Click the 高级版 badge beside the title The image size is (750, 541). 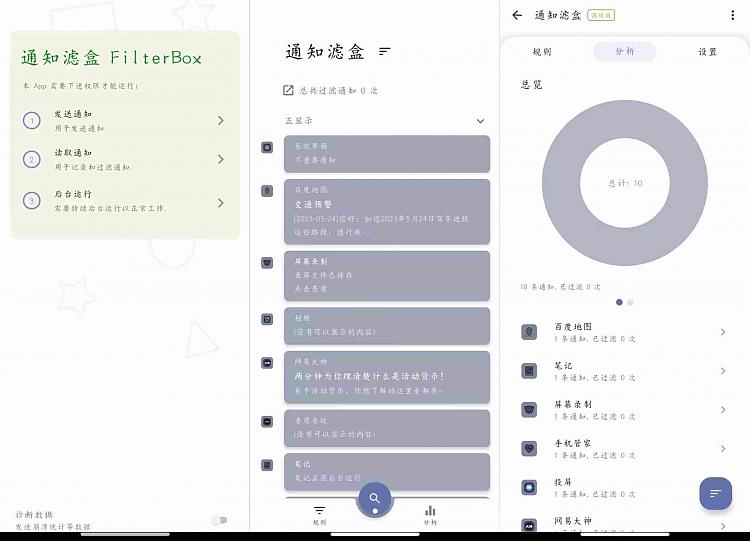tap(601, 15)
